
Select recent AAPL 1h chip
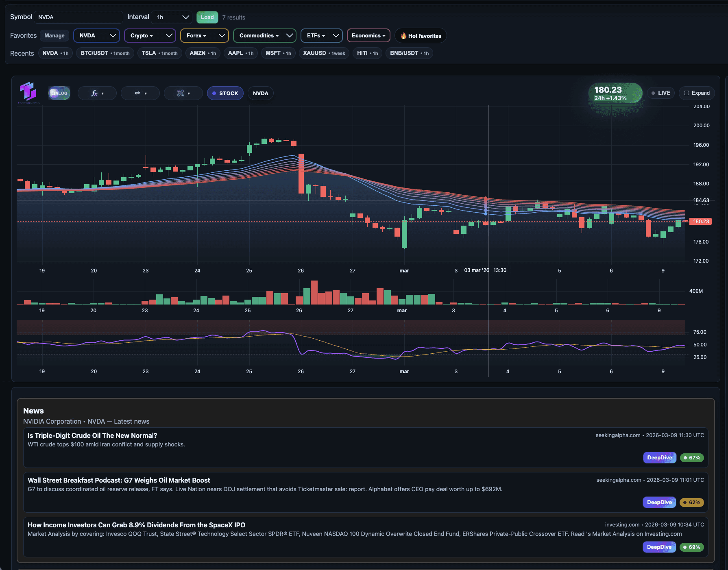(x=241, y=53)
